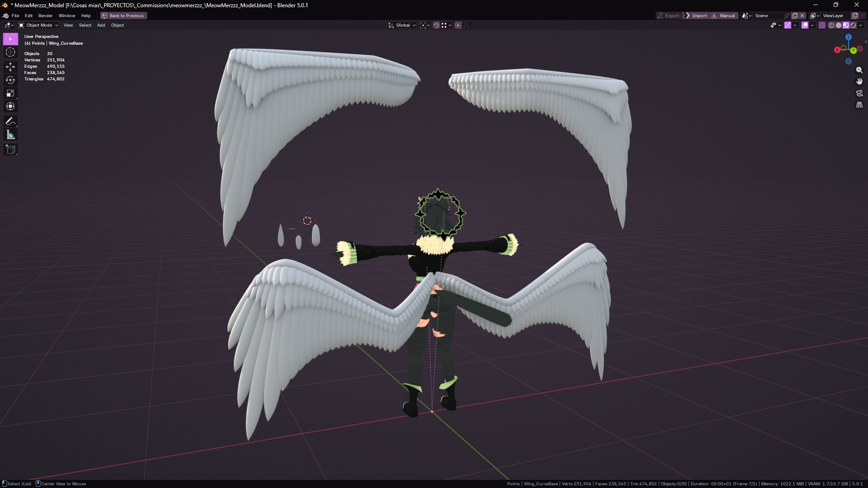The image size is (868, 488).
Task: Choose the Scale tool
Action: (10, 94)
